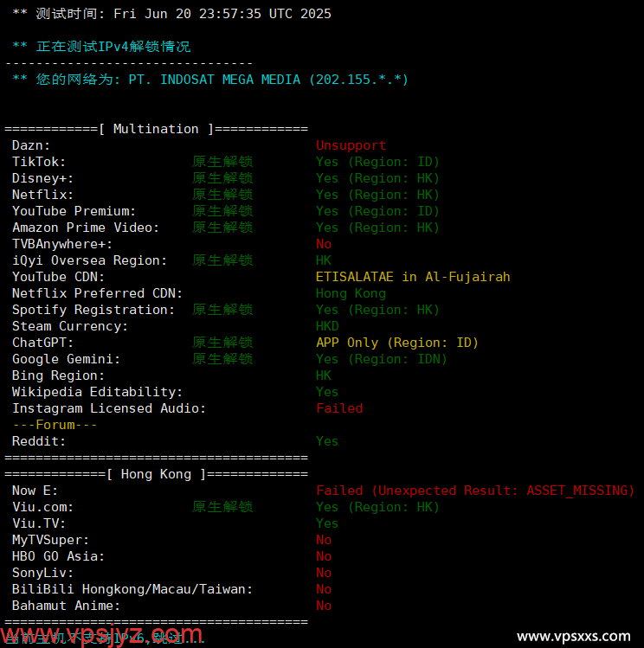Click 'Instagram Licensed Audio:' label
This screenshot has height=648, width=644.
[109, 408]
